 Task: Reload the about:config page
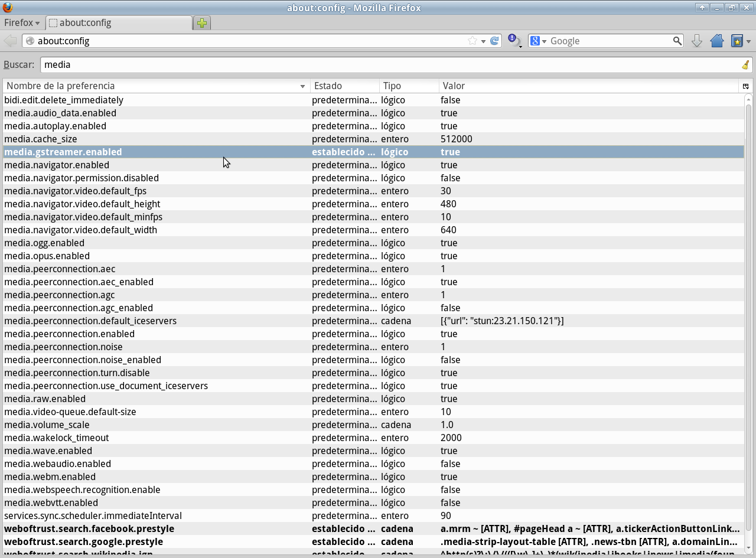(x=494, y=41)
